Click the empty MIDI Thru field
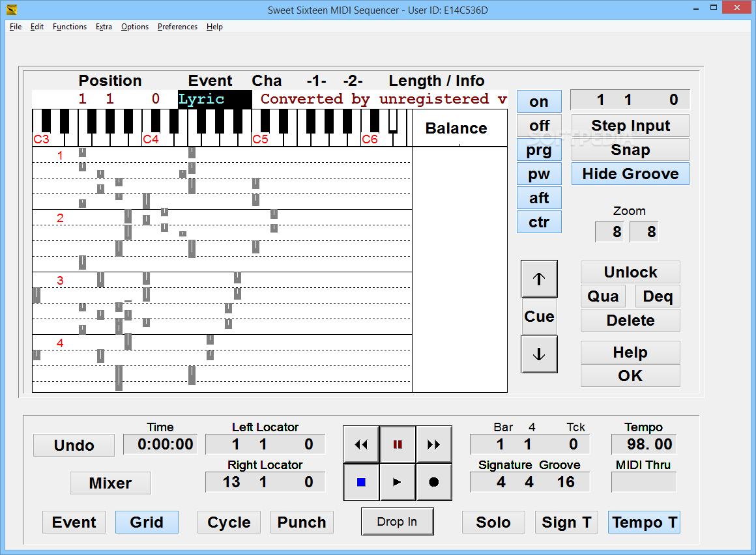Image resolution: width=756 pixels, height=555 pixels. point(644,482)
